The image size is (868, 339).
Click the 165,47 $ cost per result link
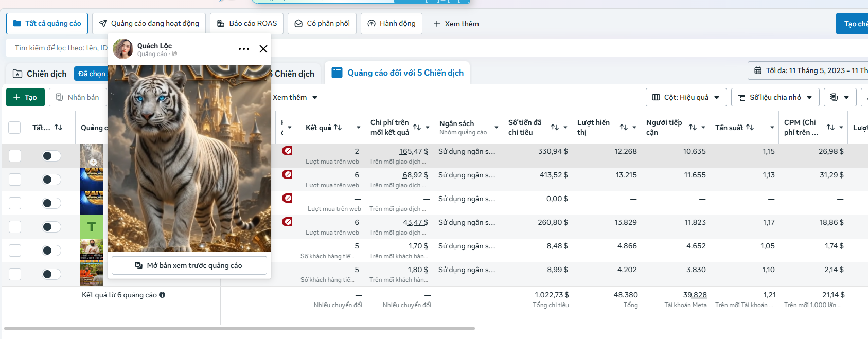click(x=414, y=151)
